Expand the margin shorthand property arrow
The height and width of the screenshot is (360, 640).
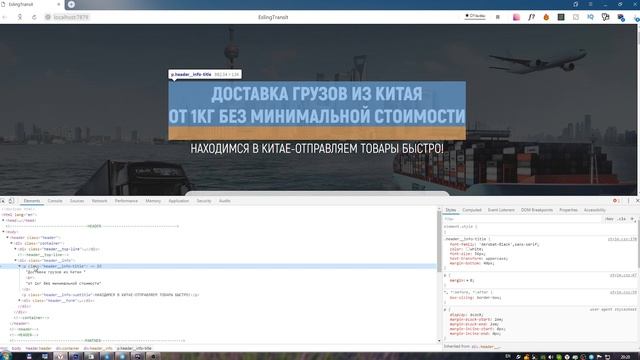point(467,280)
